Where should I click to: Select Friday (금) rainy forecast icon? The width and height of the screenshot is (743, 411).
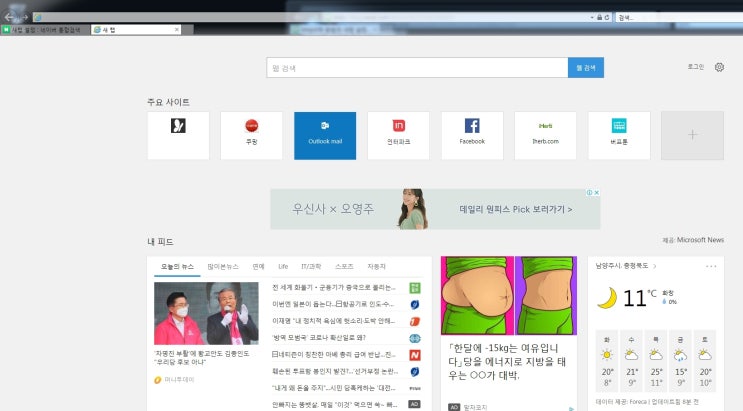[x=680, y=355]
